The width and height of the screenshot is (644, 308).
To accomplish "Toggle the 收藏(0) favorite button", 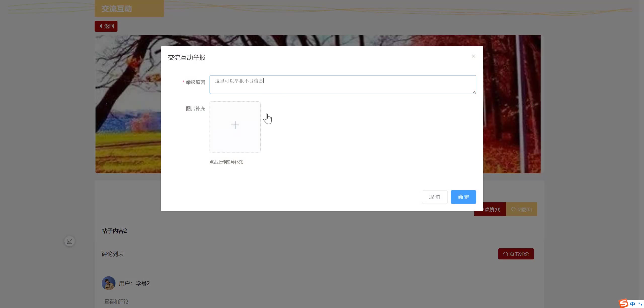I will click(x=521, y=209).
